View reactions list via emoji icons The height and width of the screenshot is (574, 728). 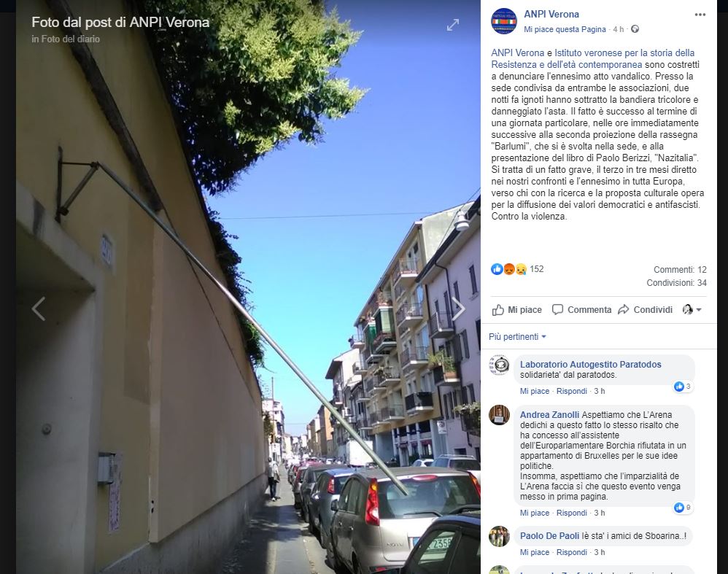coord(509,269)
